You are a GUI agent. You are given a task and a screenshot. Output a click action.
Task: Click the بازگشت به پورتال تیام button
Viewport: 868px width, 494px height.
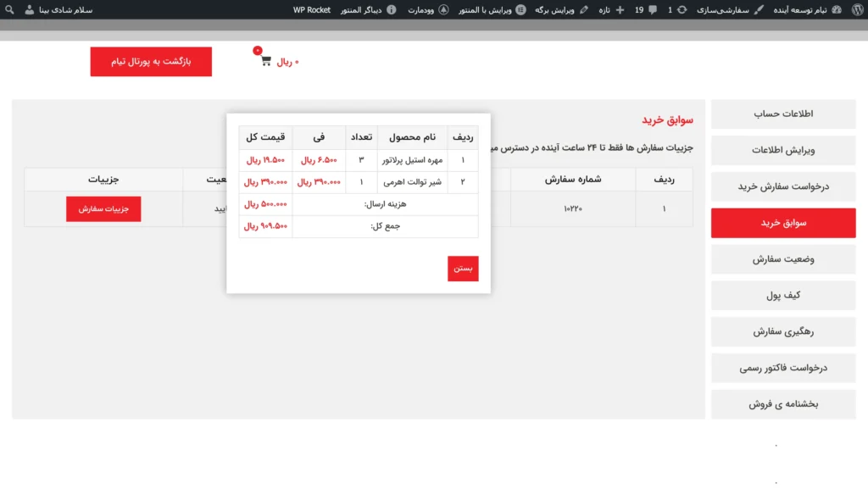coord(151,61)
